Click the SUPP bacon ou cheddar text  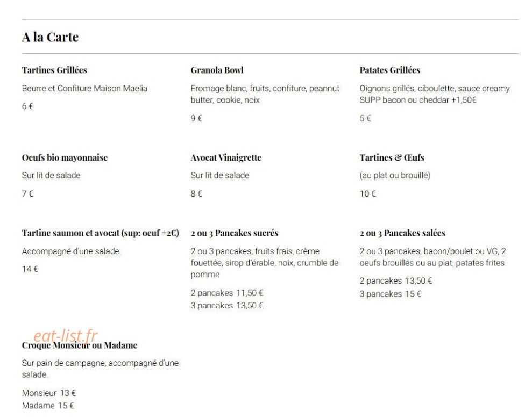(418, 100)
